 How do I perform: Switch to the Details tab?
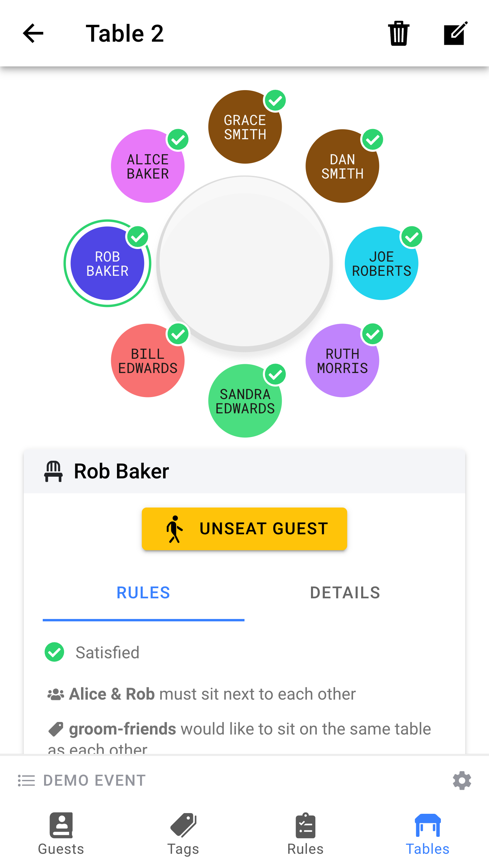tap(345, 593)
